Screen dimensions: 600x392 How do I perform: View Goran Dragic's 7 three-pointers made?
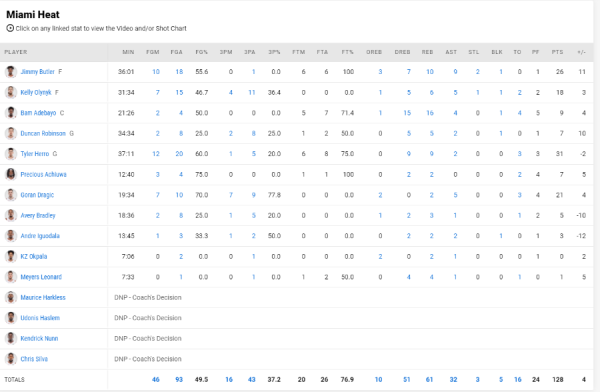pyautogui.click(x=231, y=195)
